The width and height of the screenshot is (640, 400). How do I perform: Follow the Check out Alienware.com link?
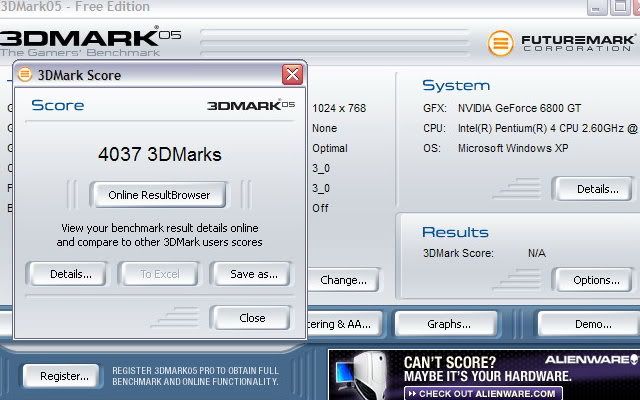click(x=483, y=394)
